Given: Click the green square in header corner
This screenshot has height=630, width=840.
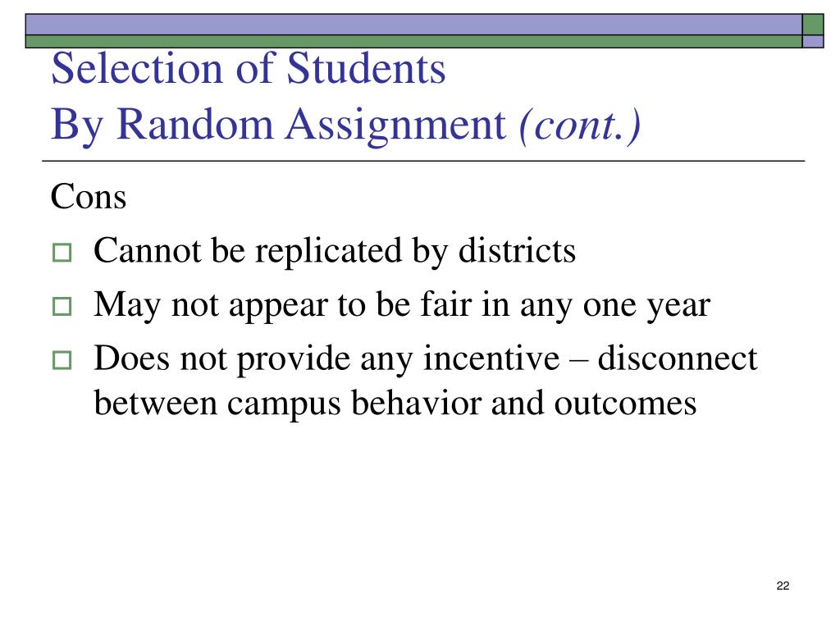Looking at the screenshot, I should (x=813, y=25).
